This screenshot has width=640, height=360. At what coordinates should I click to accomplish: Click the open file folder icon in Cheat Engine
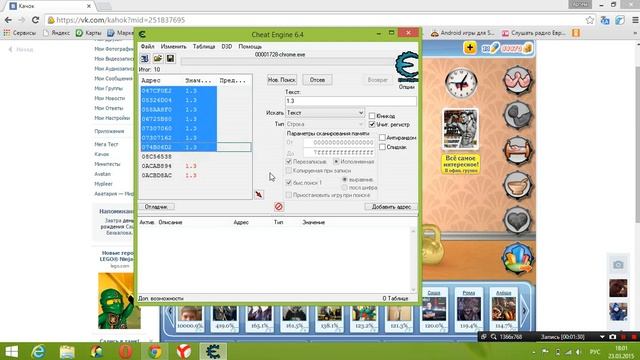point(158,59)
